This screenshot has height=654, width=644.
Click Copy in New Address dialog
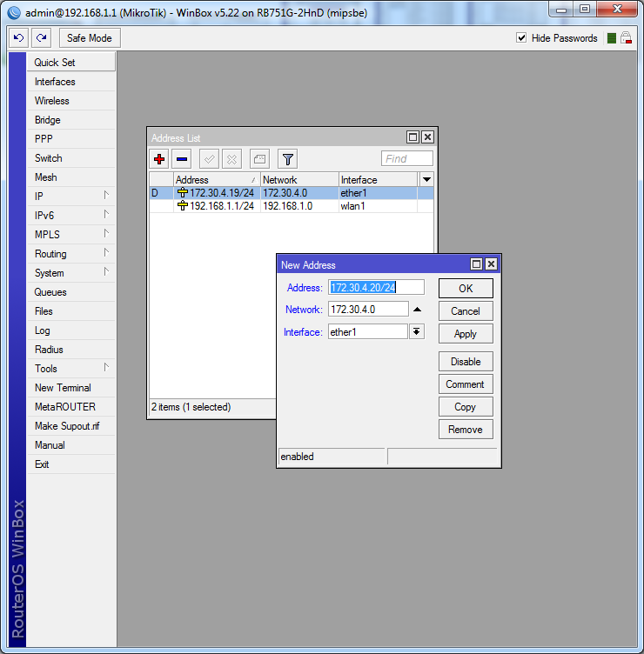(466, 407)
